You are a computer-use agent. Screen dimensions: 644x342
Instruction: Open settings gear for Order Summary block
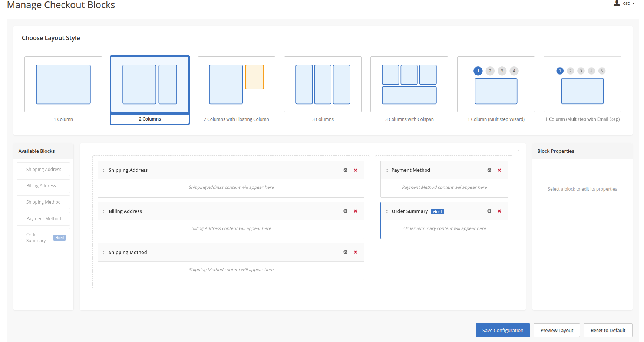pos(489,211)
